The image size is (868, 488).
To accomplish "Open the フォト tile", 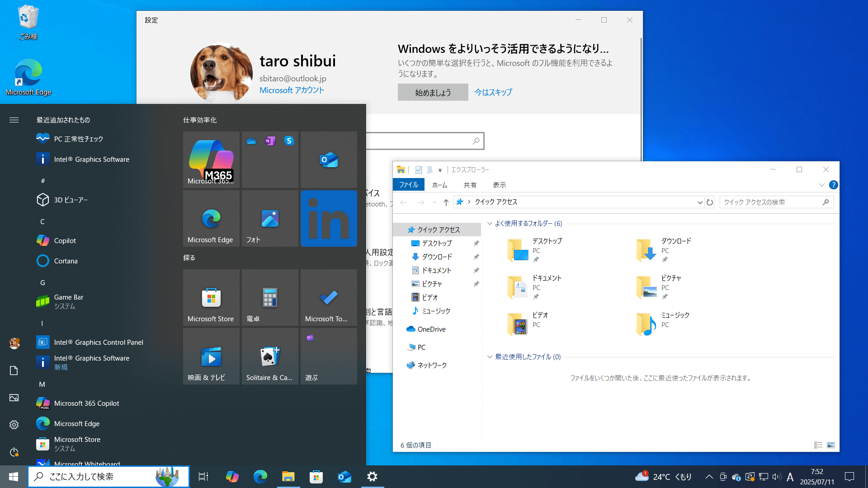I will pos(270,218).
